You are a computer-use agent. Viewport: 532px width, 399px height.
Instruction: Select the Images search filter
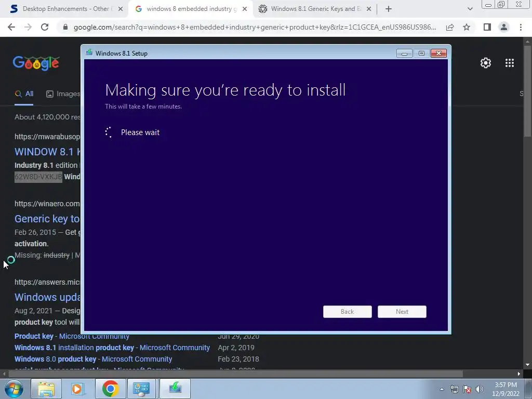[x=63, y=94]
